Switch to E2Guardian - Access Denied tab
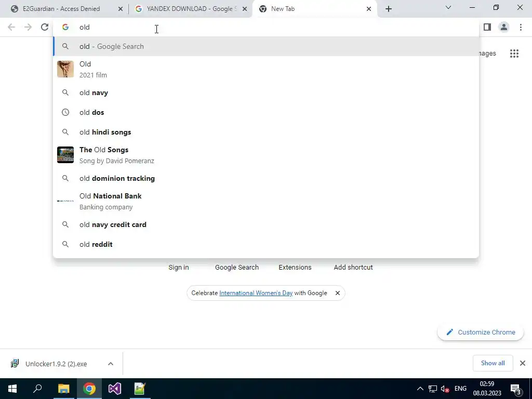Screen dimensions: 532x399 [61, 9]
